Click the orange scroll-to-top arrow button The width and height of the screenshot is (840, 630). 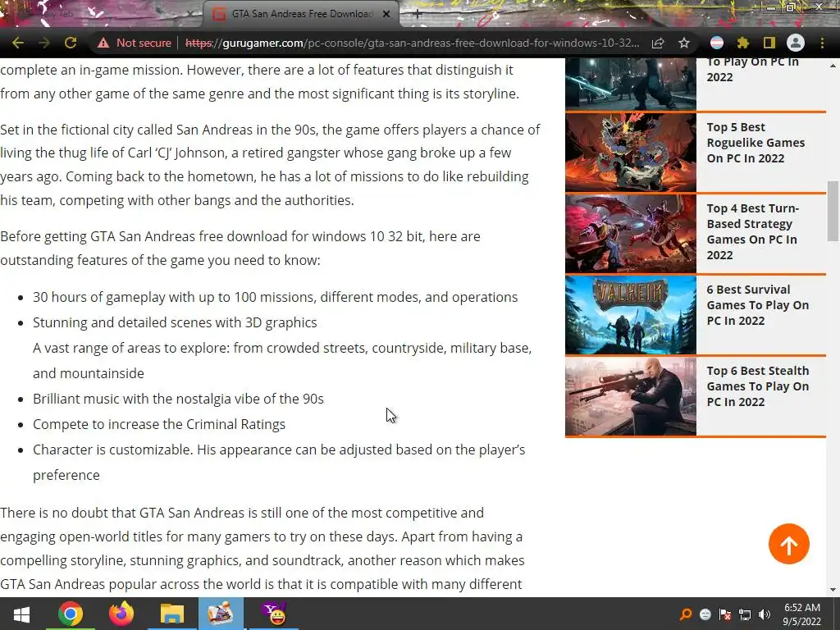788,545
